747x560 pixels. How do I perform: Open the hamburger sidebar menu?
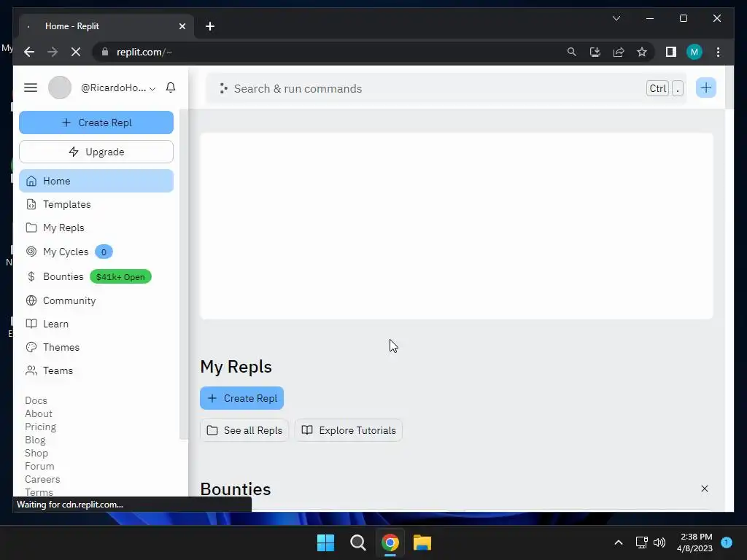coord(31,87)
